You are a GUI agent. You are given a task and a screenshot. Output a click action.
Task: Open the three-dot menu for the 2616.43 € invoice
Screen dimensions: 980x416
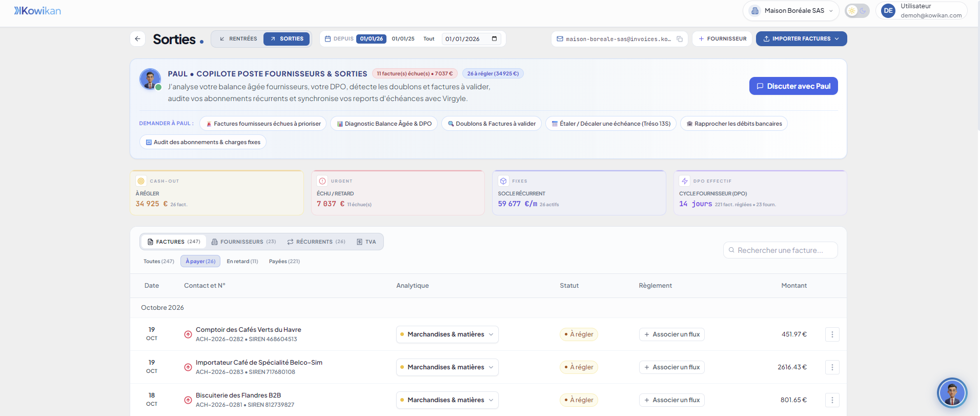coord(832,367)
